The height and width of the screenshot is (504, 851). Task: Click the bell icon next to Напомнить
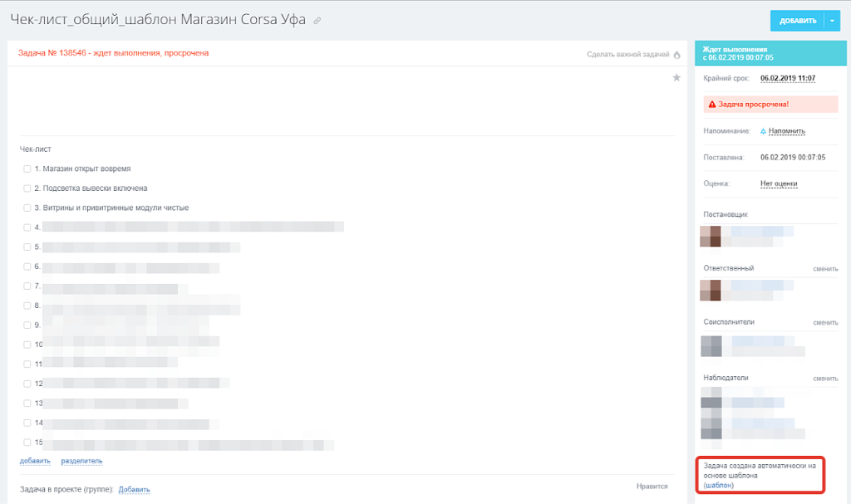point(763,131)
